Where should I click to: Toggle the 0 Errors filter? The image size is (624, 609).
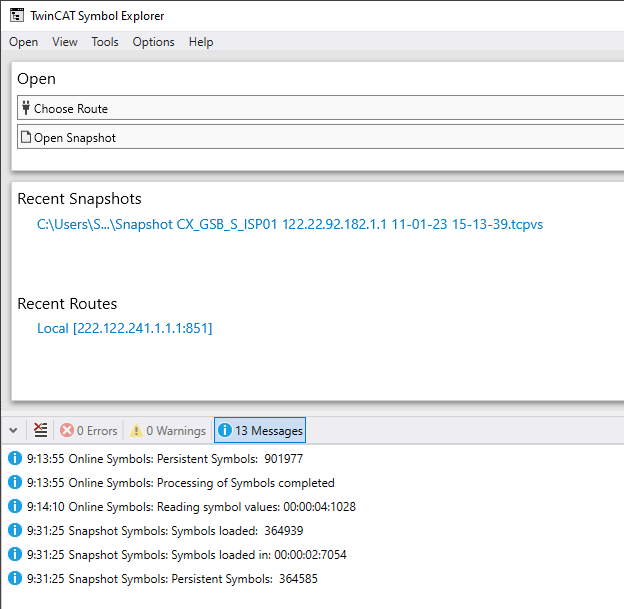[88, 430]
